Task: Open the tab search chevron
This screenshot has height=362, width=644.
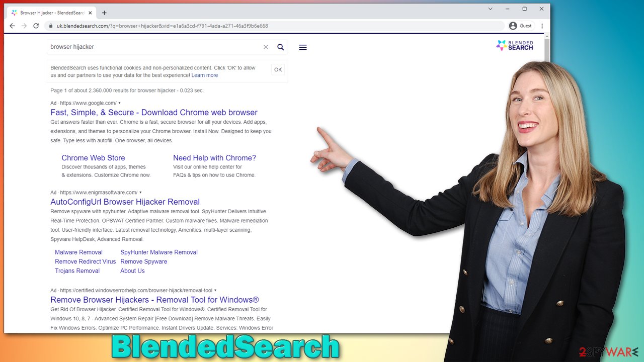Action: pyautogui.click(x=491, y=9)
